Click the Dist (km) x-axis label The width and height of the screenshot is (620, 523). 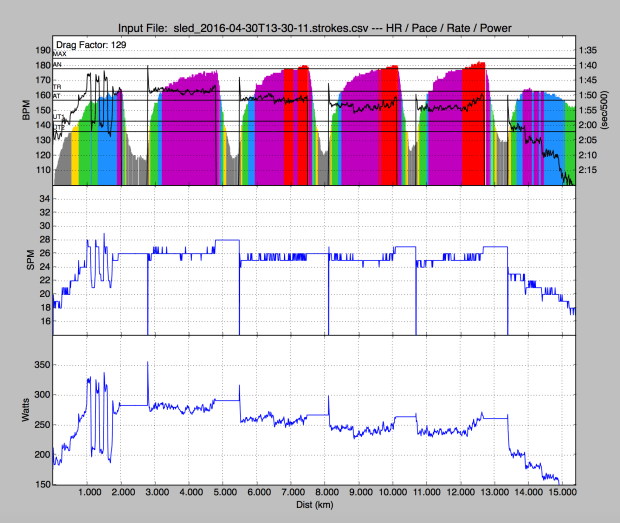point(313,507)
